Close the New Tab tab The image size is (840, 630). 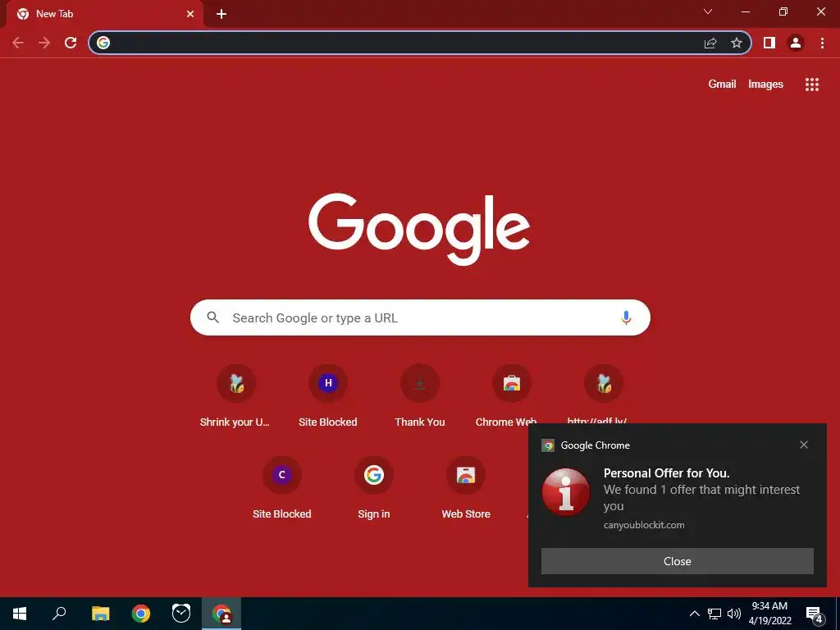click(x=190, y=14)
